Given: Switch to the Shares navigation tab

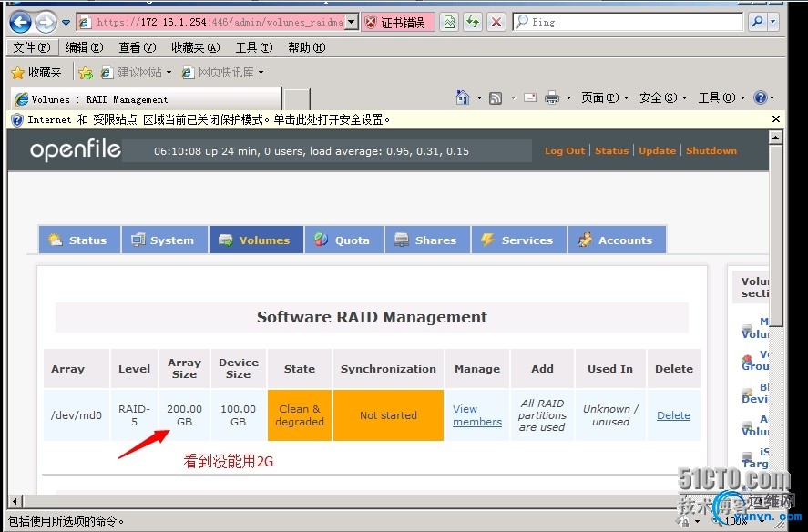Looking at the screenshot, I should pos(428,240).
